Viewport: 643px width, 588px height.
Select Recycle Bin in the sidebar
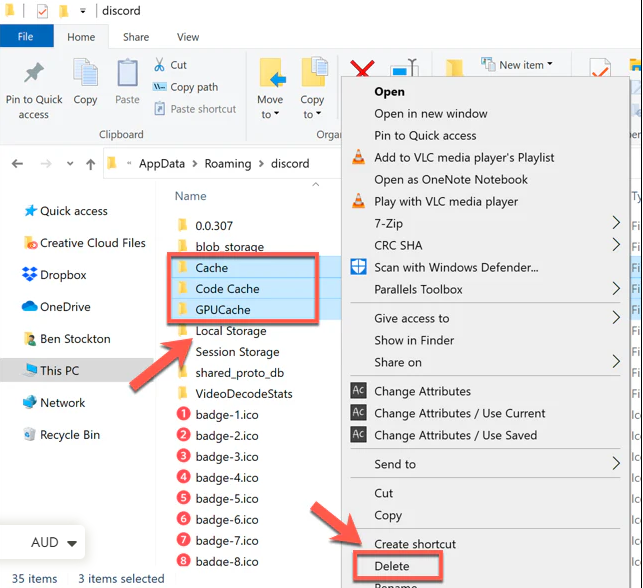coord(62,435)
